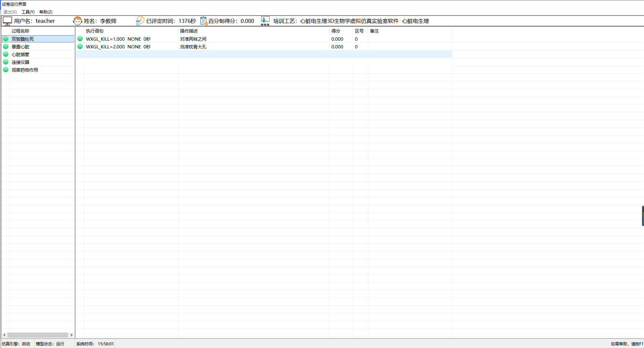The image size is (644, 348).
Task: Click 模型状态: 运行 in status bar
Action: (x=50, y=344)
